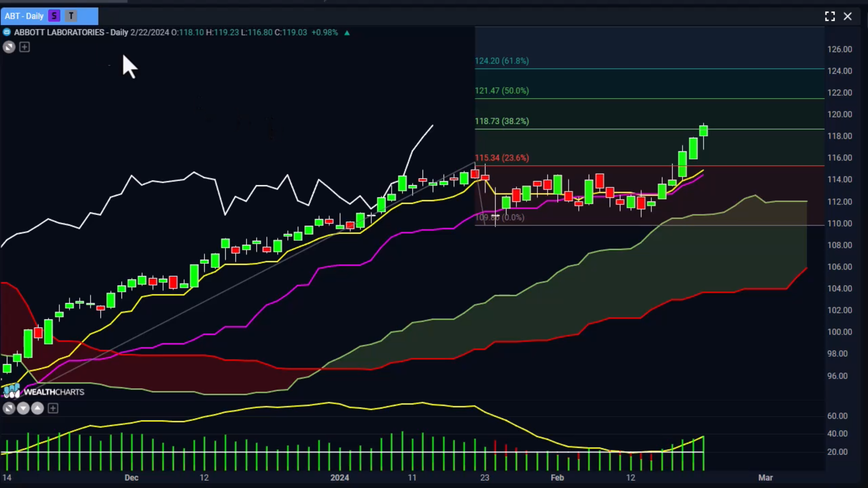
Task: Click the 121.47 (50.0%) Fibonacci label
Action: click(x=502, y=90)
